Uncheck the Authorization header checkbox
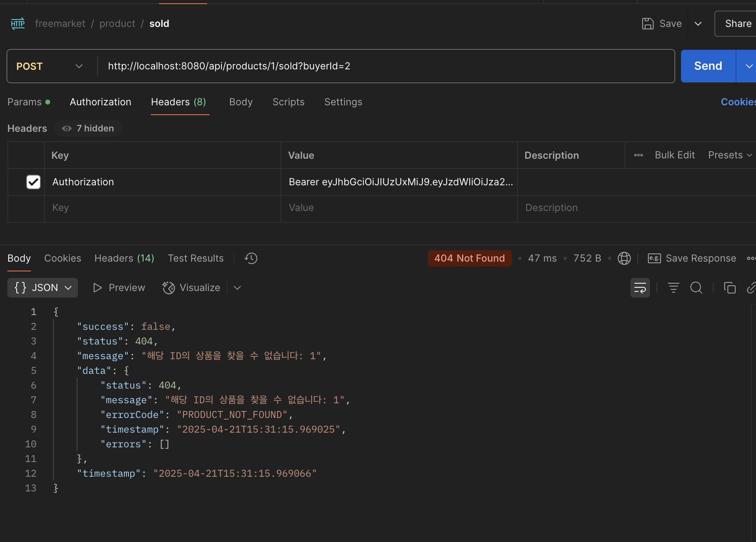756x542 pixels. click(33, 182)
